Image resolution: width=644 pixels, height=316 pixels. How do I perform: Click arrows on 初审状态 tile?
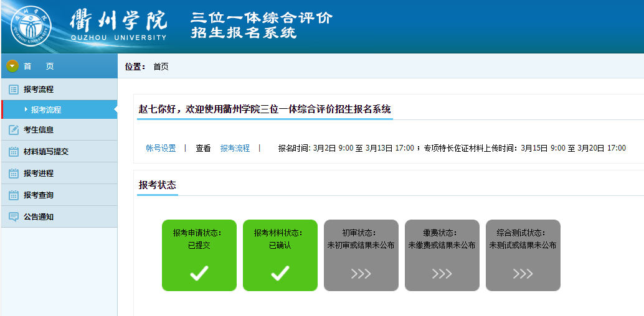click(361, 274)
